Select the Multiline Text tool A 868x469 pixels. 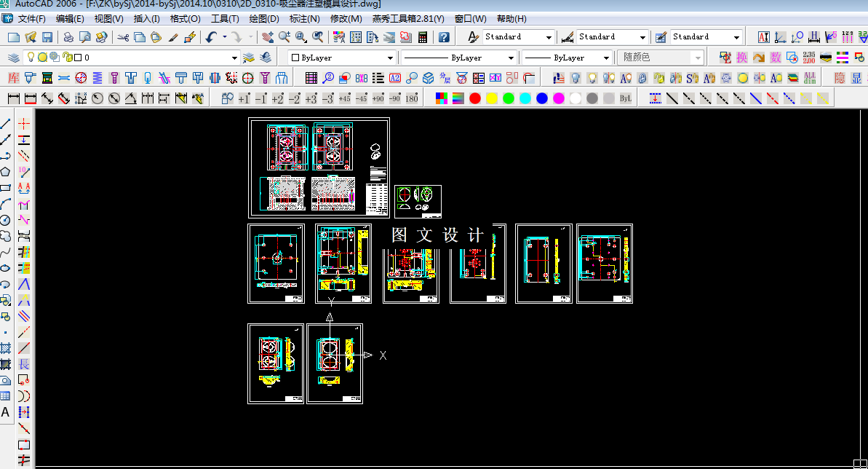6,412
